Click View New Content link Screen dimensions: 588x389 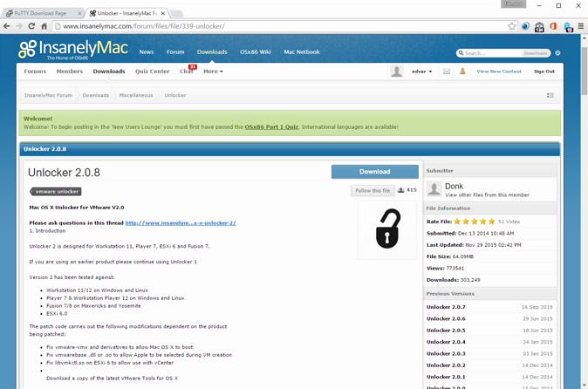499,72
